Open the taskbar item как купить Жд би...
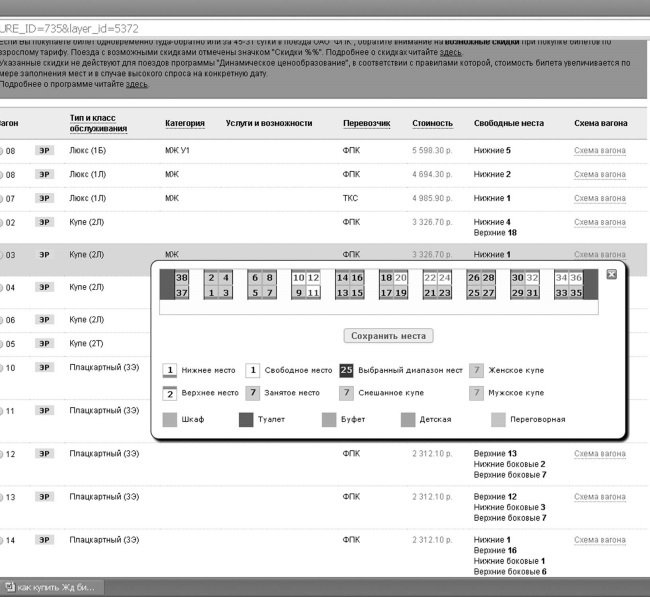This screenshot has width=650, height=597. tap(52, 587)
